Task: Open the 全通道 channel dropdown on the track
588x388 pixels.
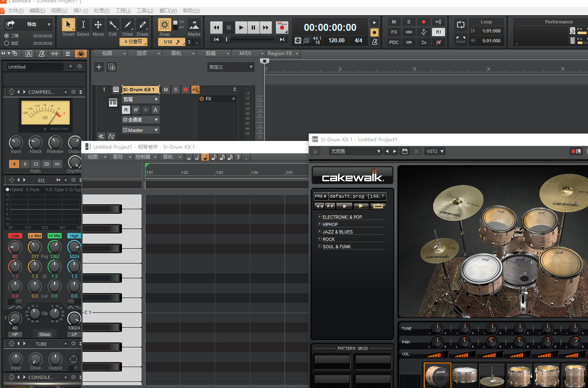Action: (x=140, y=120)
